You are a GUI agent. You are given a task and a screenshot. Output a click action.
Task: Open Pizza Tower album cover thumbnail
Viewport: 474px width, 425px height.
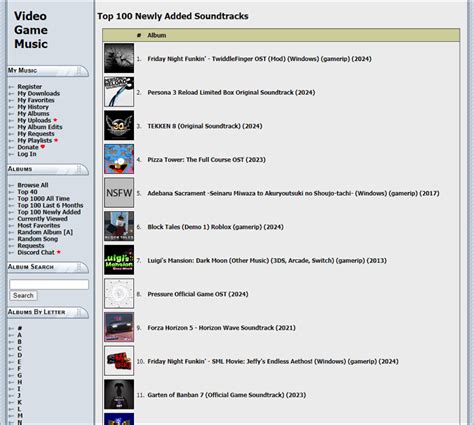(x=119, y=159)
